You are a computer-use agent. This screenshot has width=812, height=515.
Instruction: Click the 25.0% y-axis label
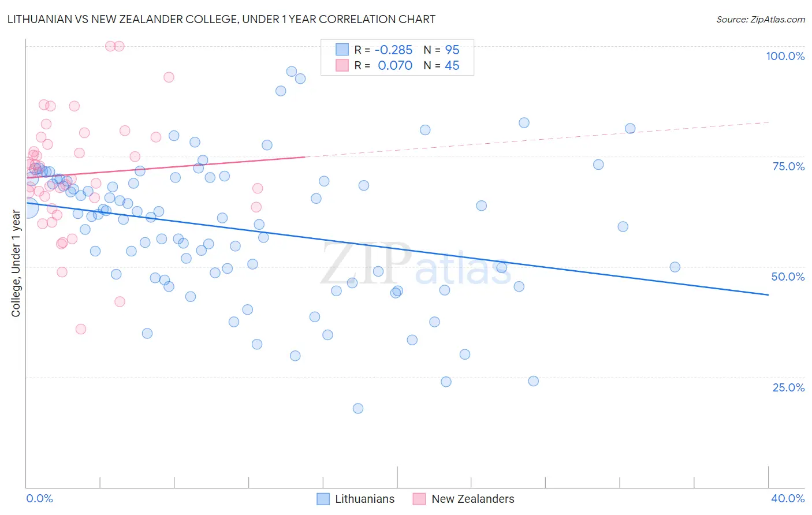[x=788, y=387]
